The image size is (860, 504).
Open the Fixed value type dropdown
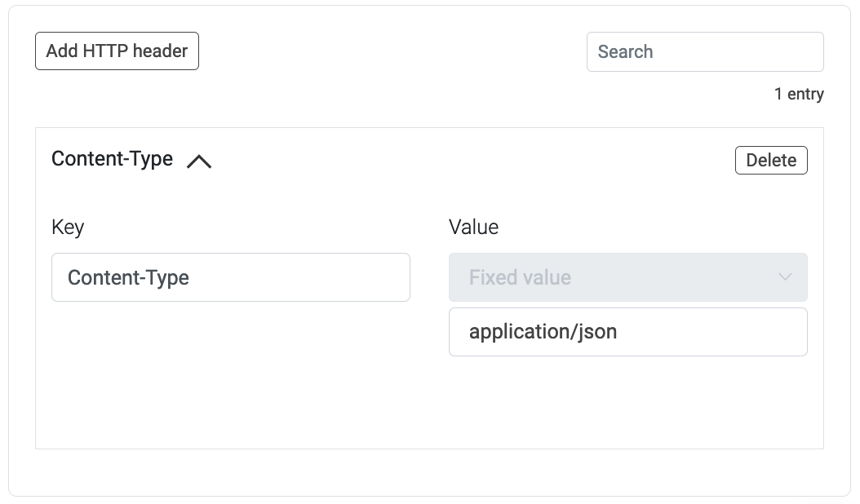[627, 277]
